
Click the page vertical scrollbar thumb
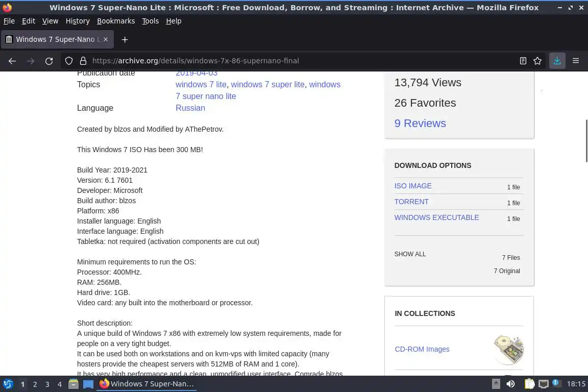(586, 141)
